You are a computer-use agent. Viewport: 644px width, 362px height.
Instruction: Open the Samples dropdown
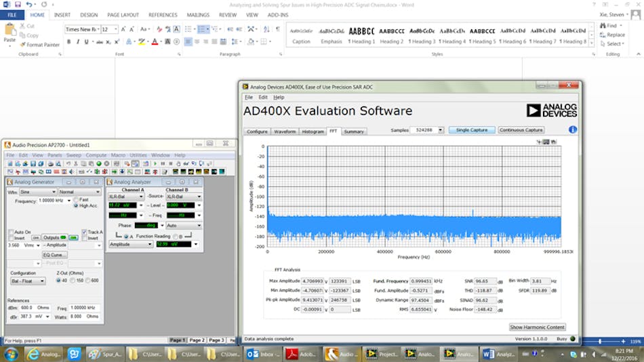(441, 130)
